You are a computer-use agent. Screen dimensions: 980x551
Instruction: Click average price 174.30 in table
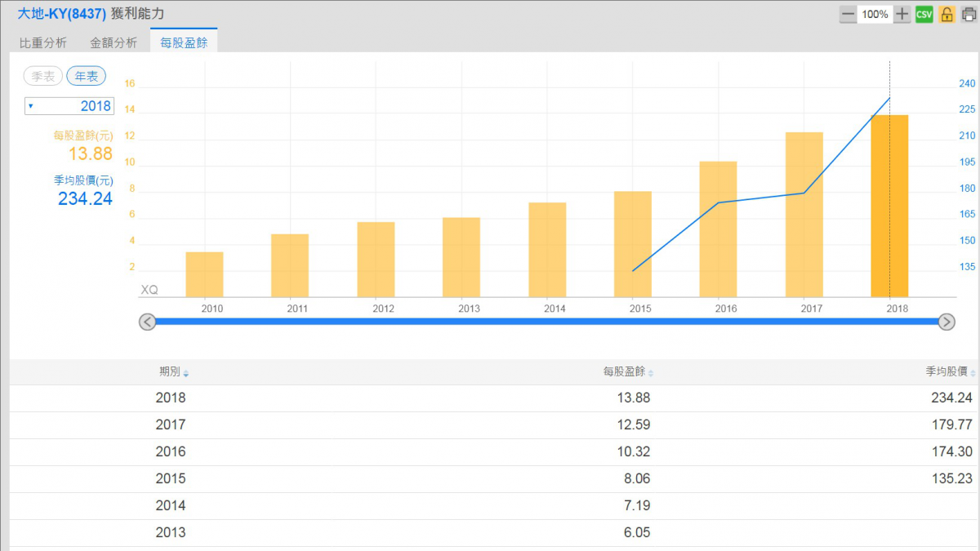953,451
